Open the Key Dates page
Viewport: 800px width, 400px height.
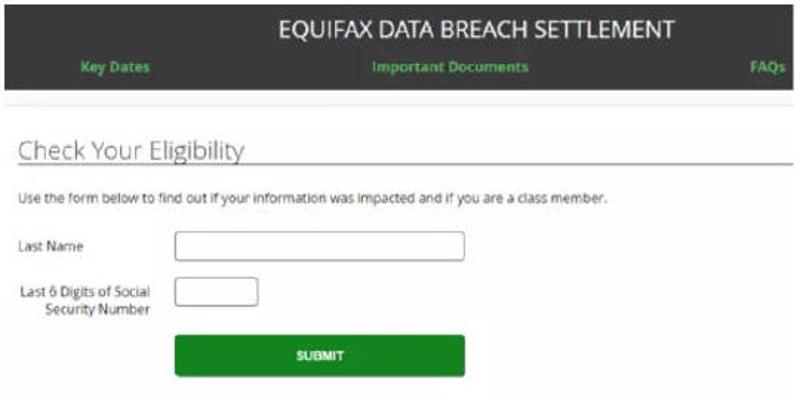click(114, 67)
